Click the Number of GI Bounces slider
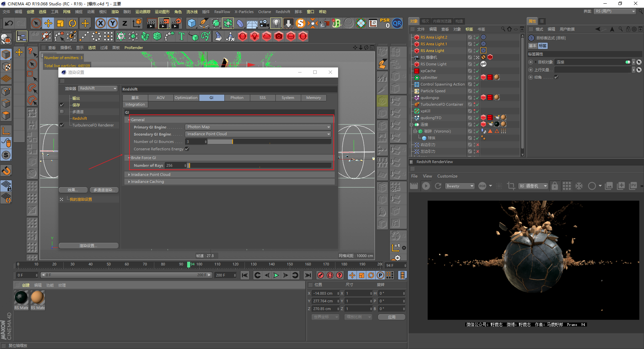 tap(269, 142)
